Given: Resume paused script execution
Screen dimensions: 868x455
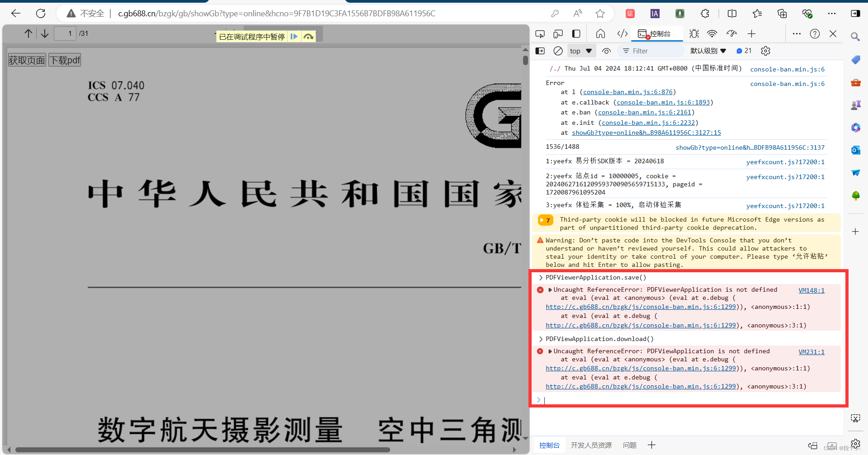Looking at the screenshot, I should coord(294,36).
